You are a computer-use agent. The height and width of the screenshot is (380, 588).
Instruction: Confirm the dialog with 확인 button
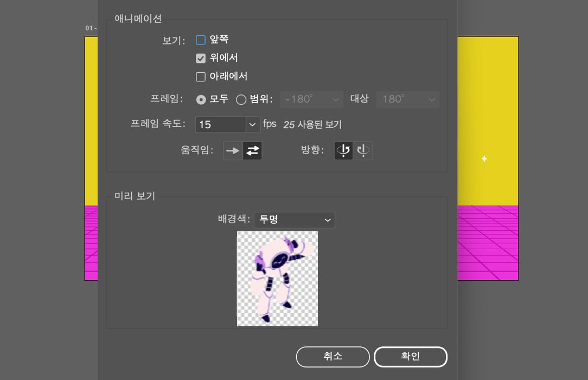click(411, 357)
